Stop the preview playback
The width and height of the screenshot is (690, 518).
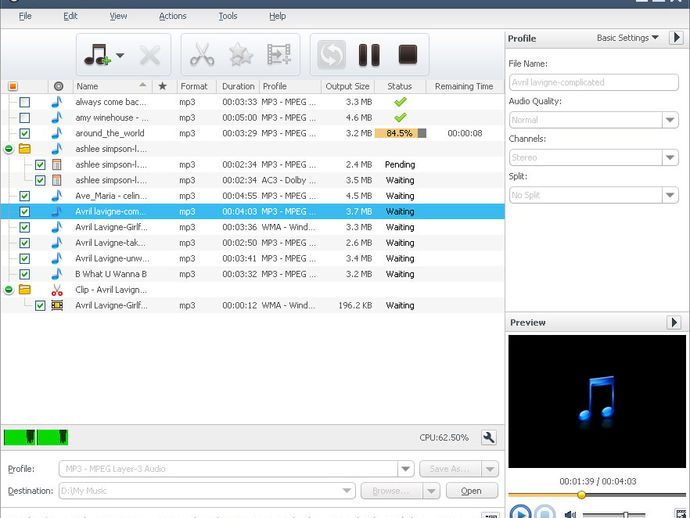tap(545, 513)
